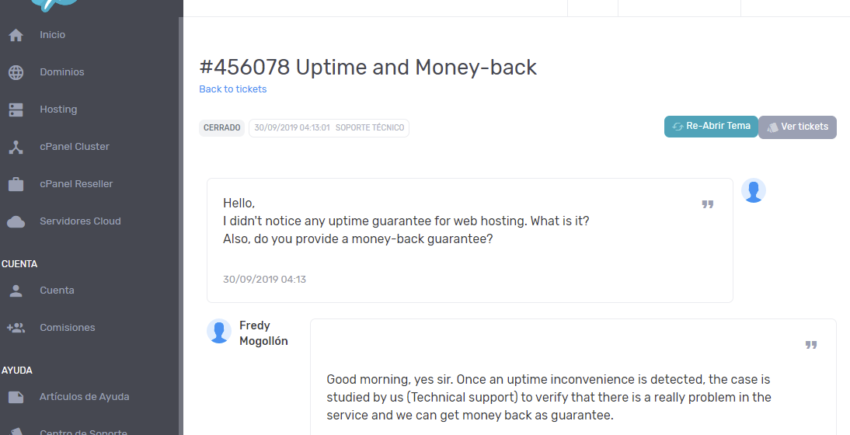Click the Fredy Mogollón author name
Screen dimensions: 850x435
pyautogui.click(x=263, y=333)
